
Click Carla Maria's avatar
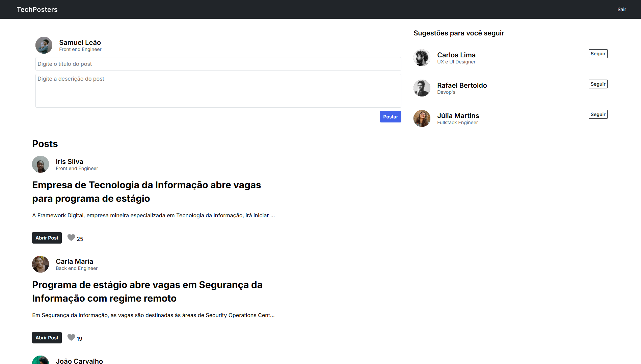pyautogui.click(x=41, y=264)
